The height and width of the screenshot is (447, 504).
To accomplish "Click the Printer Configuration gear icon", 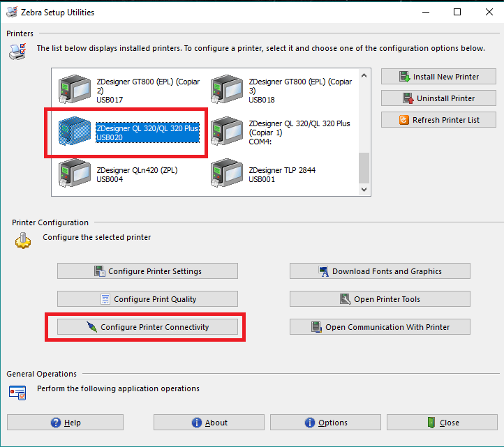I will coord(23,241).
